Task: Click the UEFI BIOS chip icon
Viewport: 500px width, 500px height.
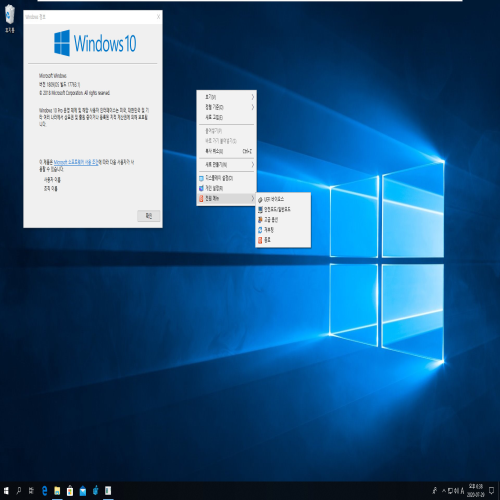Action: pos(260,199)
